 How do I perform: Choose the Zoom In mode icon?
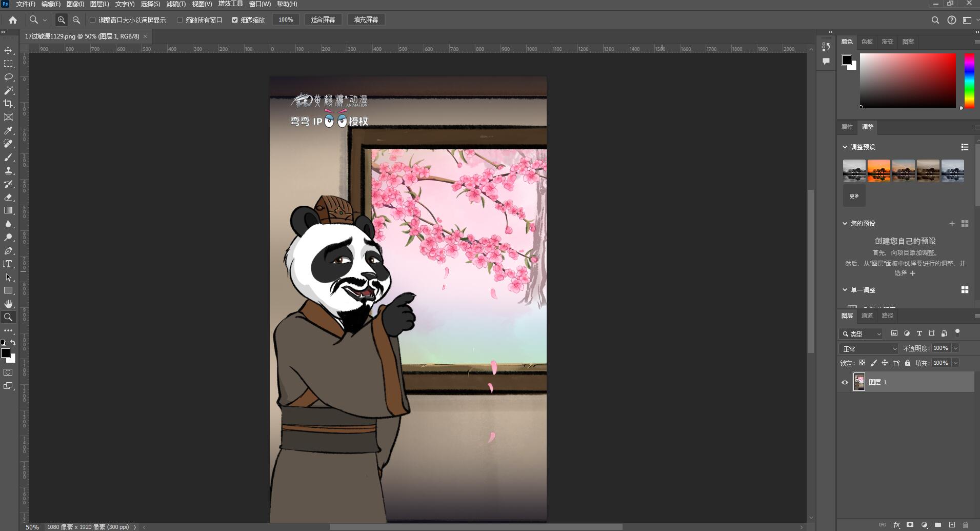click(61, 19)
